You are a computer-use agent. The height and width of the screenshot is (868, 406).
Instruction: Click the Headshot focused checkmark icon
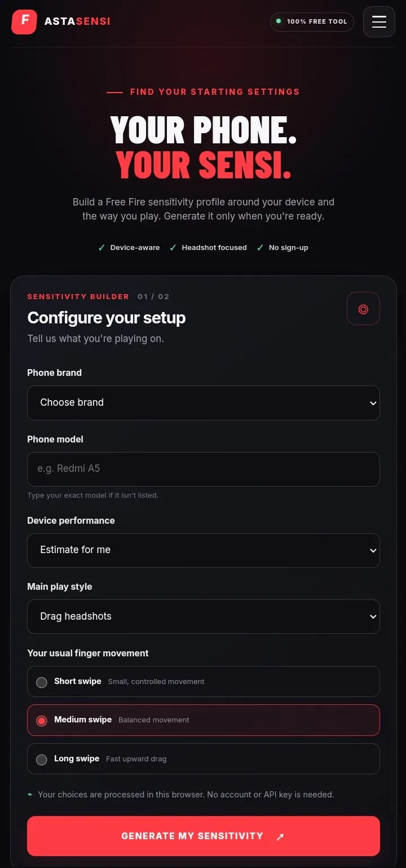coord(173,248)
